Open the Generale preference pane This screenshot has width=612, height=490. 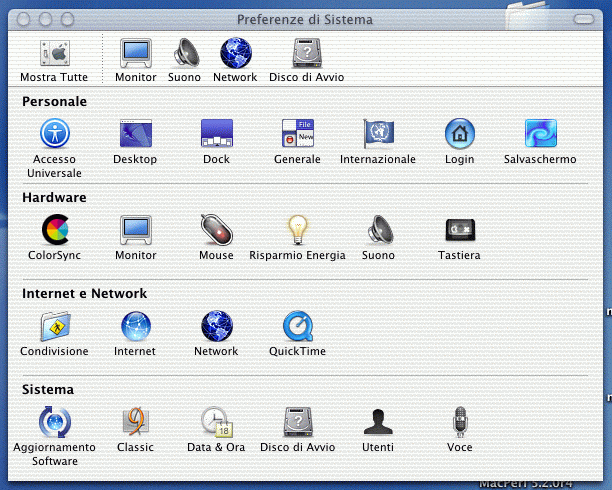(x=298, y=133)
